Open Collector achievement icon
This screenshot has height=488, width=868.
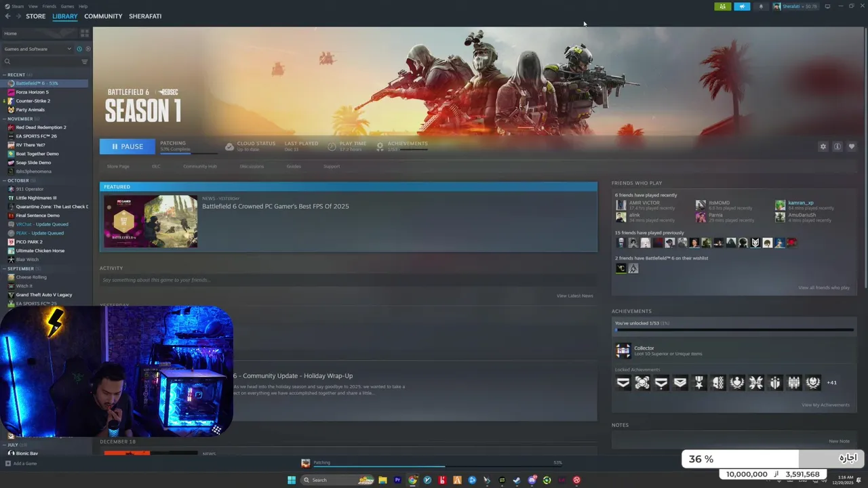point(623,350)
